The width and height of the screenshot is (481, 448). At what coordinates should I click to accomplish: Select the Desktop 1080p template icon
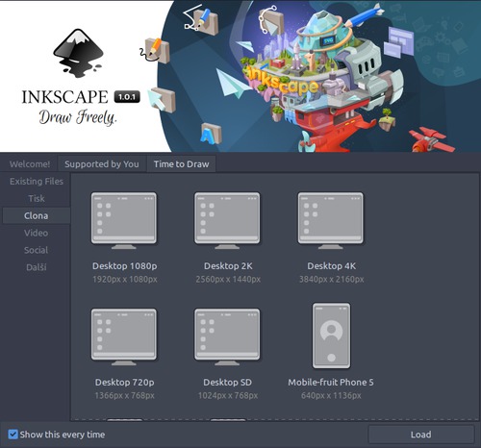click(x=124, y=220)
